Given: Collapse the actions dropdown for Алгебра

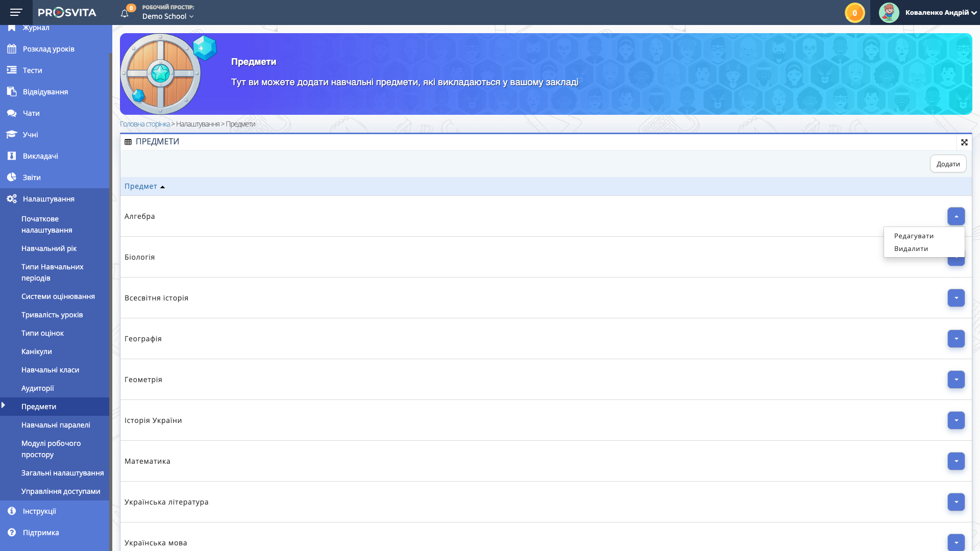Looking at the screenshot, I should tap(956, 216).
